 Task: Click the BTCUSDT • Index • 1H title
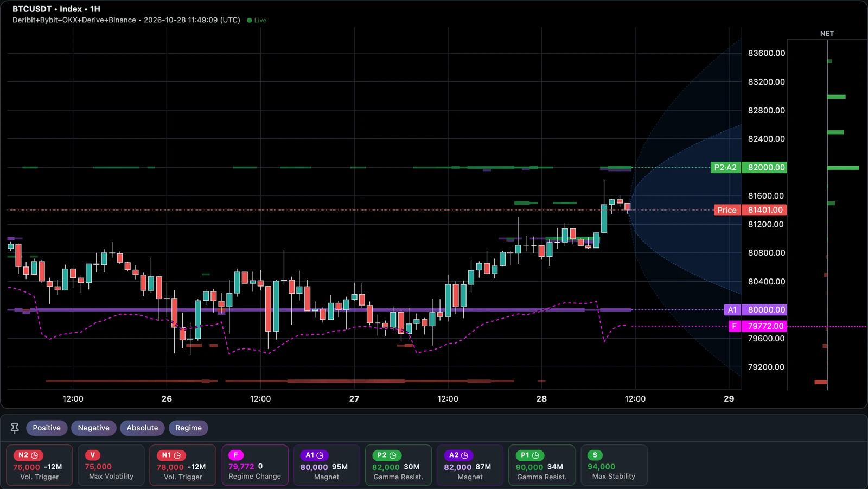(x=56, y=9)
